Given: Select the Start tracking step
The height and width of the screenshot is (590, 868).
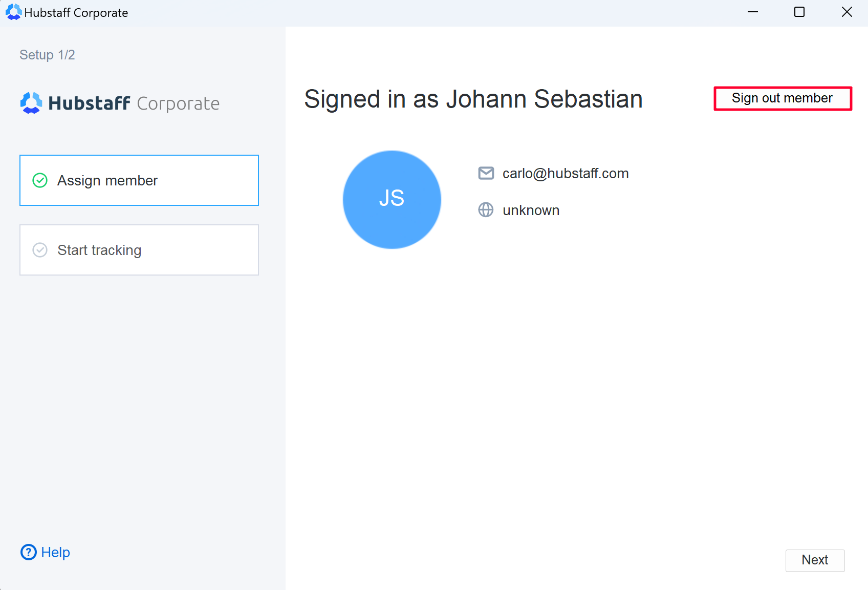Looking at the screenshot, I should [139, 250].
